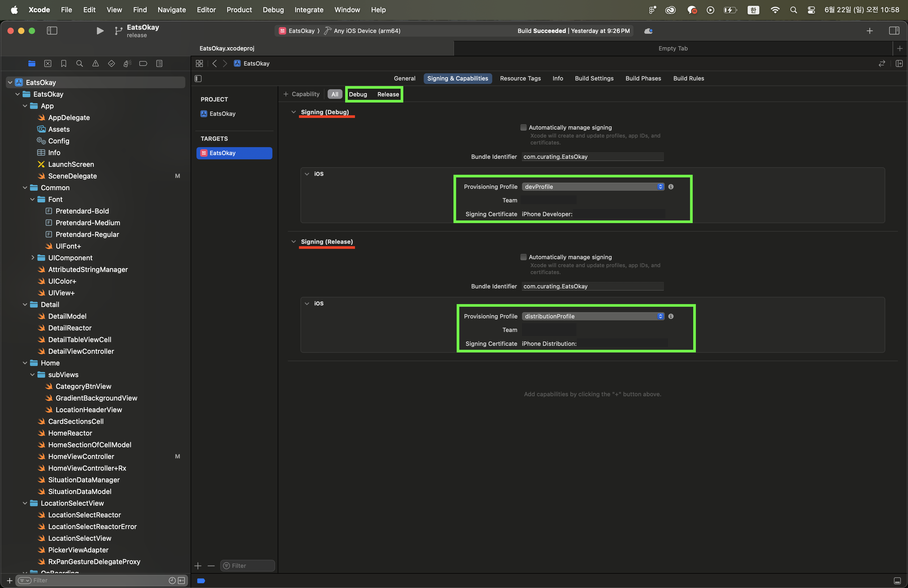Click the Run play button in toolbar
908x588 pixels.
(x=100, y=31)
